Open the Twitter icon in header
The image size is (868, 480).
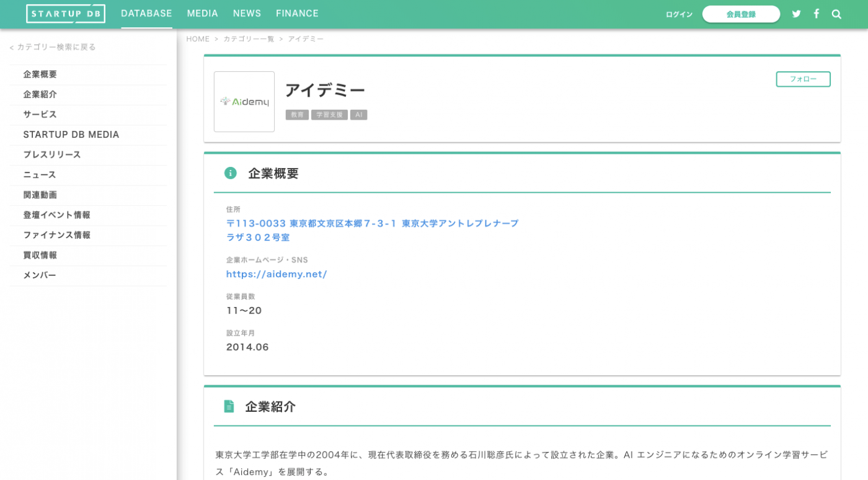(x=796, y=14)
